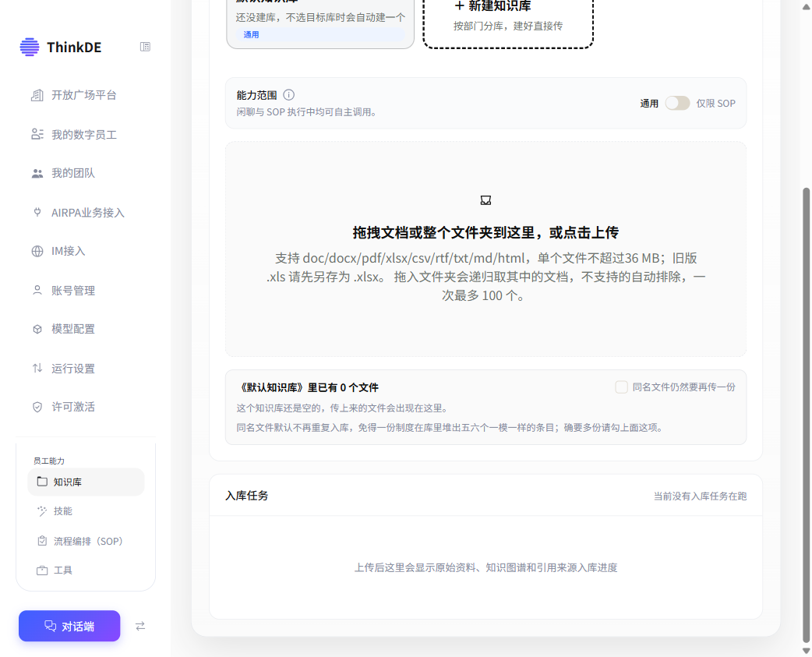Viewport: 812px width, 657px height.
Task: Click the 拖拽文档 upload drop zone
Action: click(485, 249)
